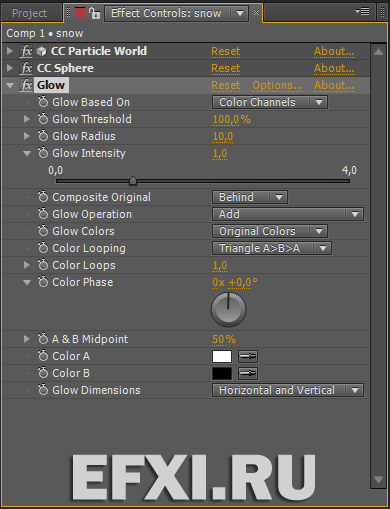Expand the Color Loops property
The width and height of the screenshot is (390, 509).
pyautogui.click(x=27, y=265)
